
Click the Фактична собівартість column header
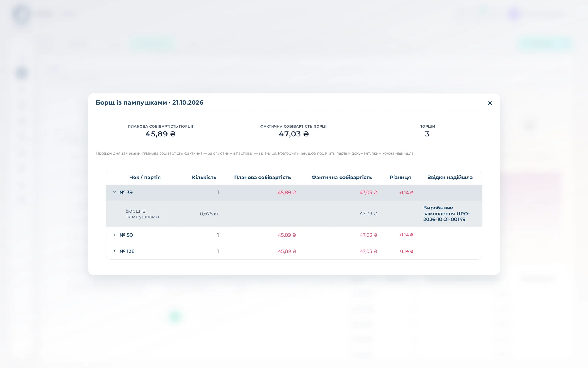click(x=342, y=177)
